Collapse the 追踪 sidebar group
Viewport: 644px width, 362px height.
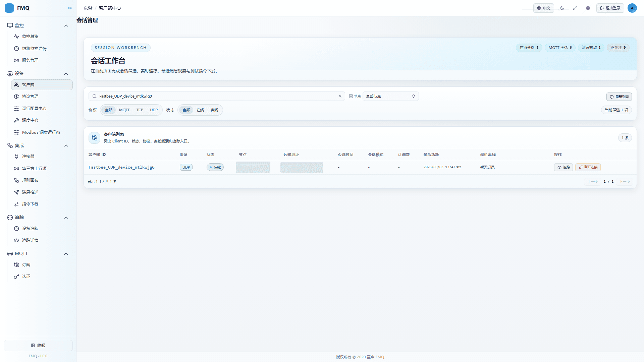pos(66,218)
